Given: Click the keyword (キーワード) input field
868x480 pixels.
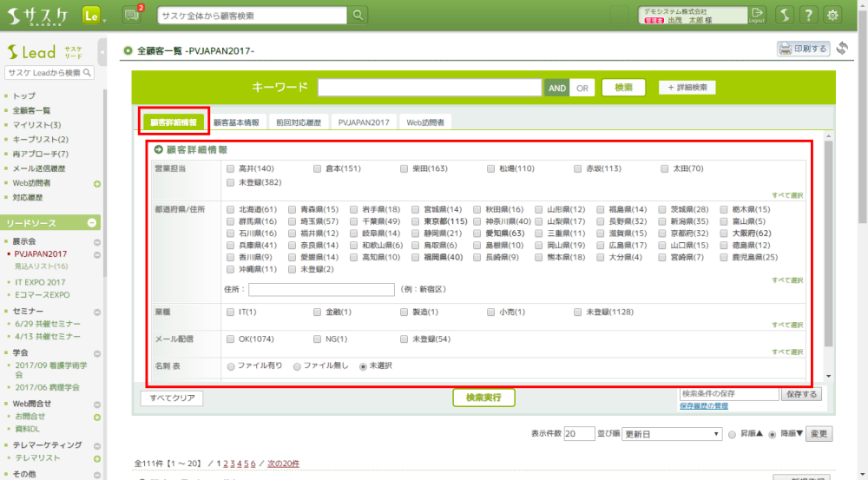Looking at the screenshot, I should click(x=430, y=88).
